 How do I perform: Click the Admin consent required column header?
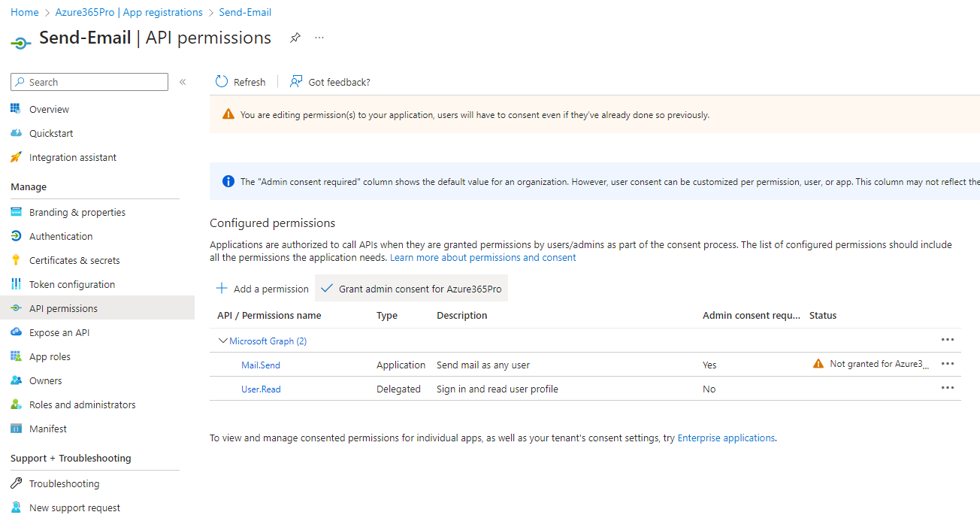coord(752,315)
